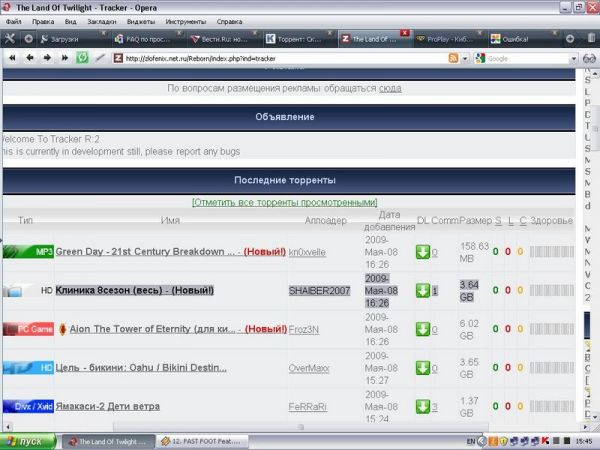Click the wand password icon
This screenshot has height=450, width=600.
[x=100, y=58]
